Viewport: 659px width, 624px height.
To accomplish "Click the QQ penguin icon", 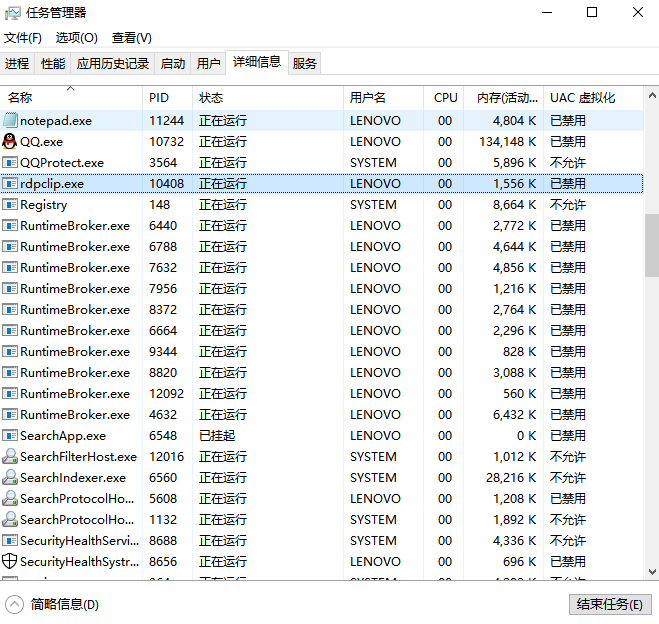I will pos(10,142).
